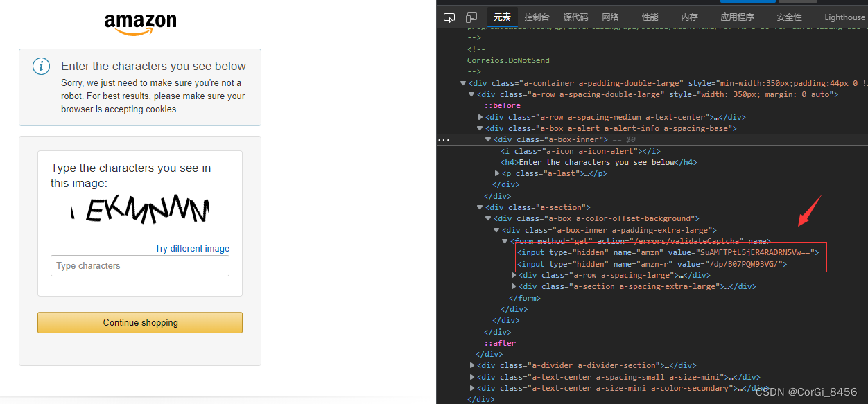
Task: Click the Sorry, we just need paragraph
Action: pos(153,96)
